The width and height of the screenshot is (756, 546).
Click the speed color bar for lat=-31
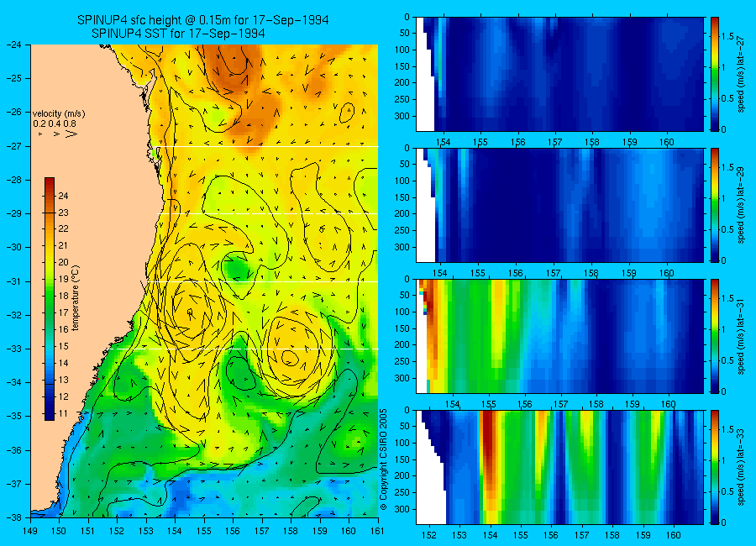pos(714,336)
